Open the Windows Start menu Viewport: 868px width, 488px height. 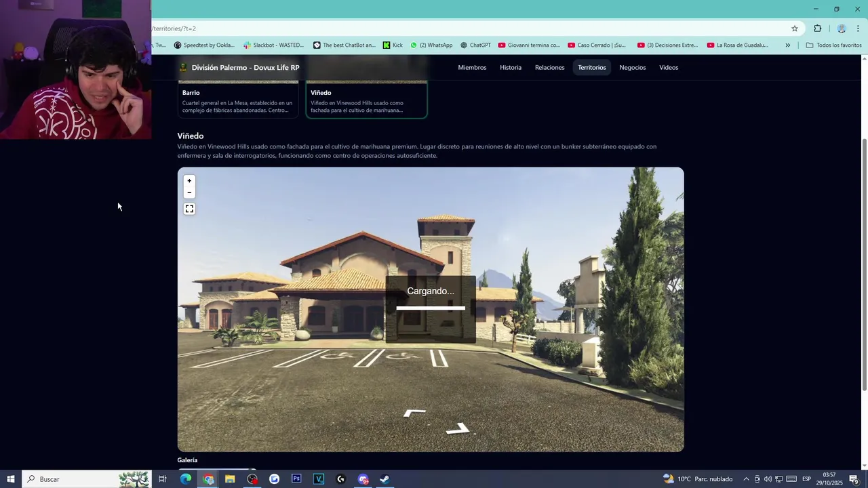[x=11, y=479]
